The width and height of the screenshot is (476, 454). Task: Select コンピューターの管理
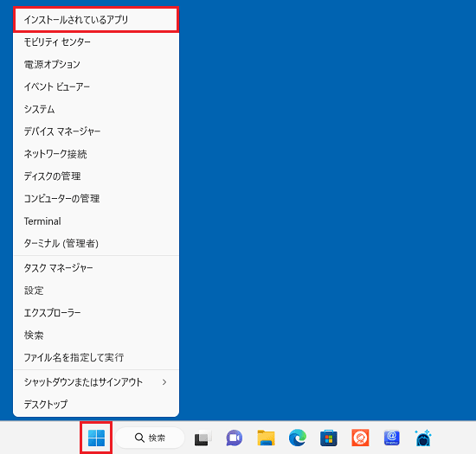96,199
